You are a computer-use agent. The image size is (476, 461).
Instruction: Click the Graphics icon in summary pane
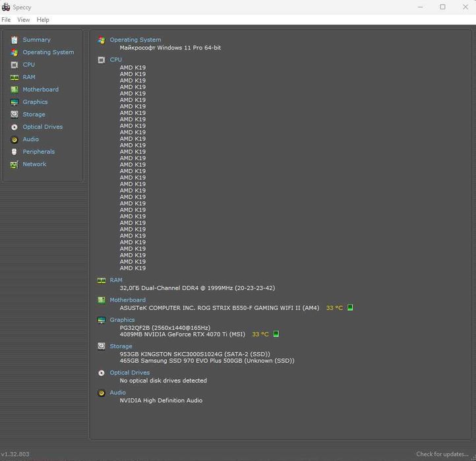[x=102, y=320]
